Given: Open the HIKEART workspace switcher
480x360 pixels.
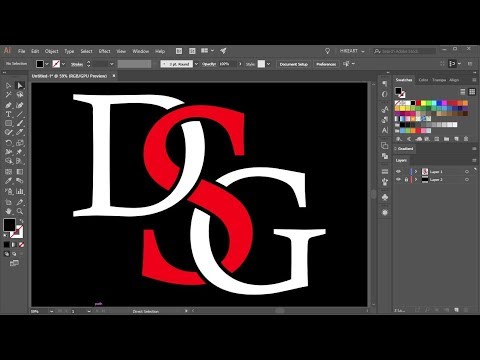Looking at the screenshot, I should [352, 51].
